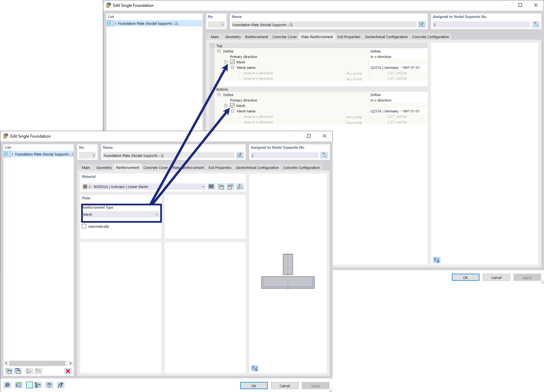The width and height of the screenshot is (544, 392).
Task: Open the Reinforcement Type dropdown set to Mesh
Action: click(121, 215)
